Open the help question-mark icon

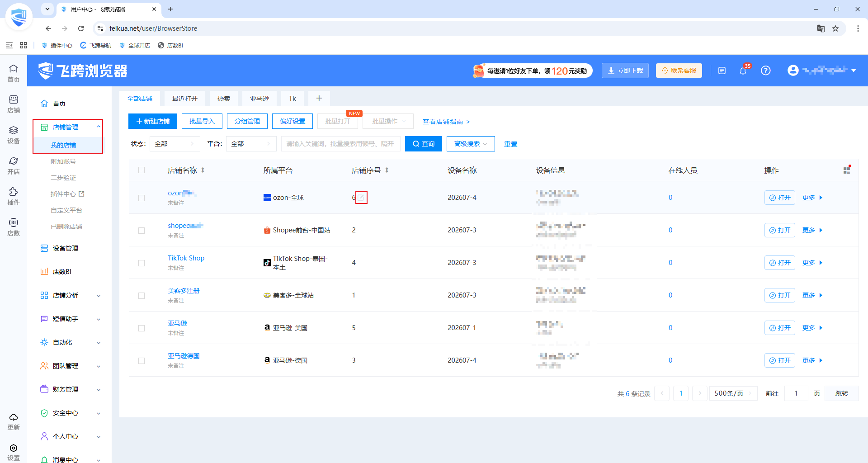(x=765, y=71)
